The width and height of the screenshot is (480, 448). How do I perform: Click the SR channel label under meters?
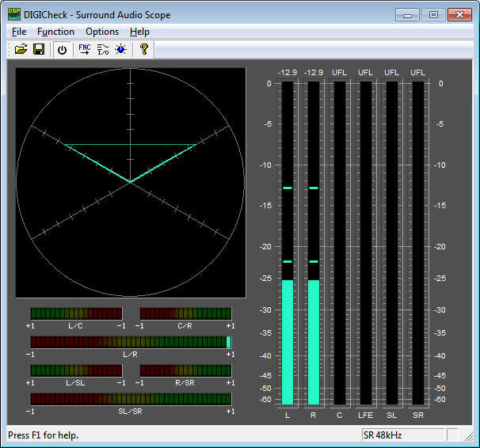418,416
